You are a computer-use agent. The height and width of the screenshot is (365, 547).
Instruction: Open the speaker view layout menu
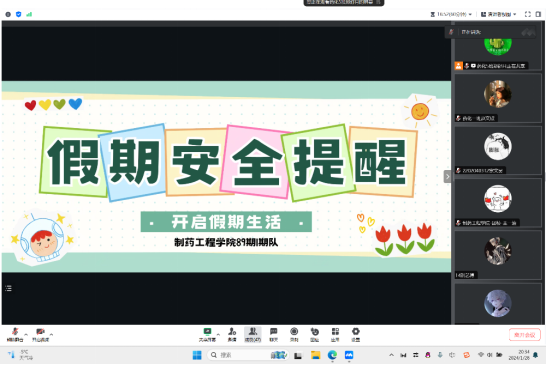(x=499, y=14)
